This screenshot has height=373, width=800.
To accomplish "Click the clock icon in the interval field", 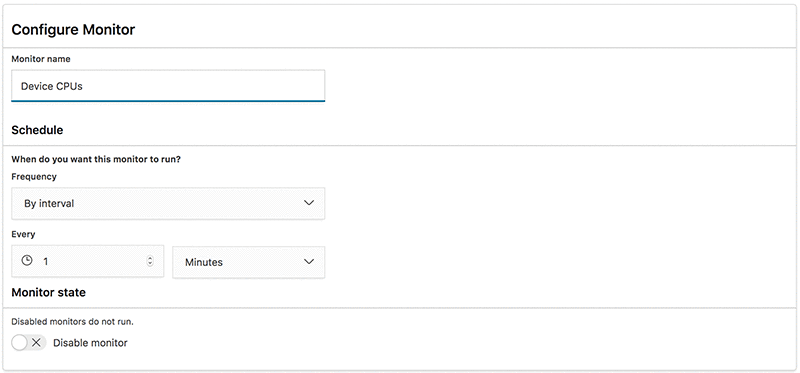I will point(27,261).
